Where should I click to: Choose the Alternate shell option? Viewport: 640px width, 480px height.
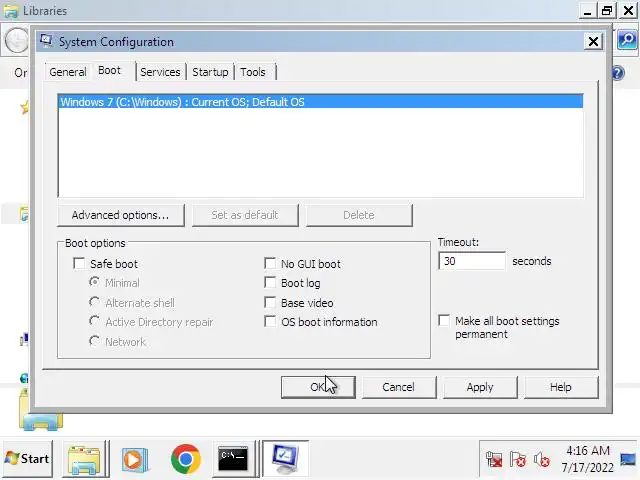click(x=94, y=302)
